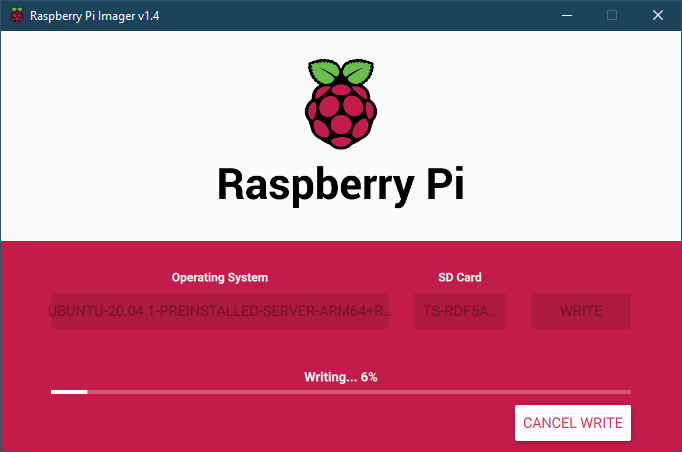
Task: Click the 'Writing... 6%' status text
Action: (341, 377)
